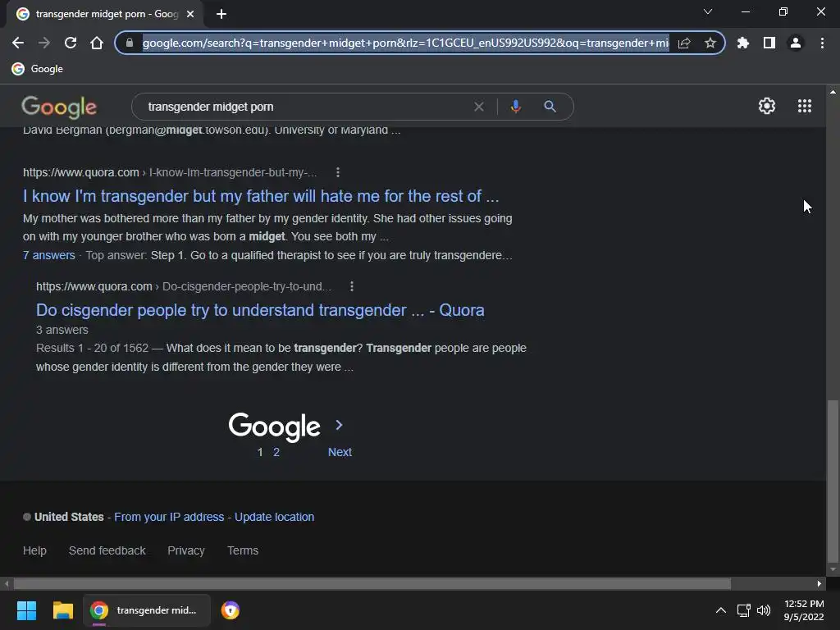Click the Update location link

[x=274, y=517]
